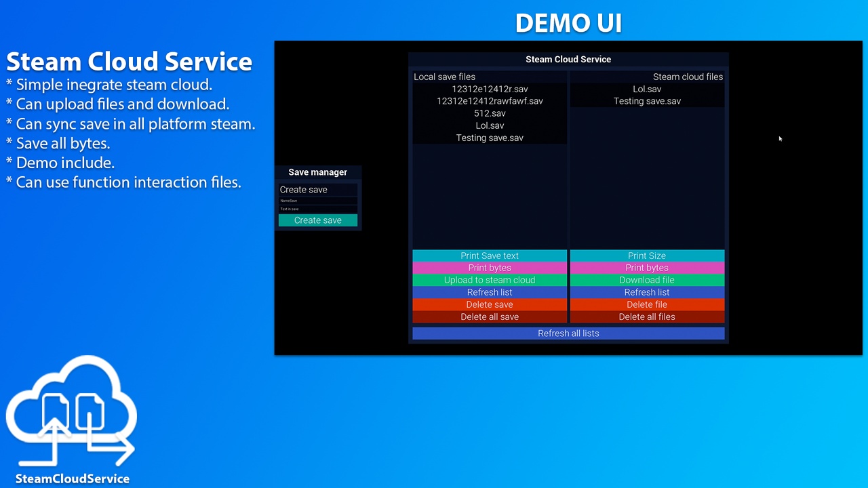
Task: Select local file 12312e12412rawfawf.sav
Action: click(x=490, y=101)
